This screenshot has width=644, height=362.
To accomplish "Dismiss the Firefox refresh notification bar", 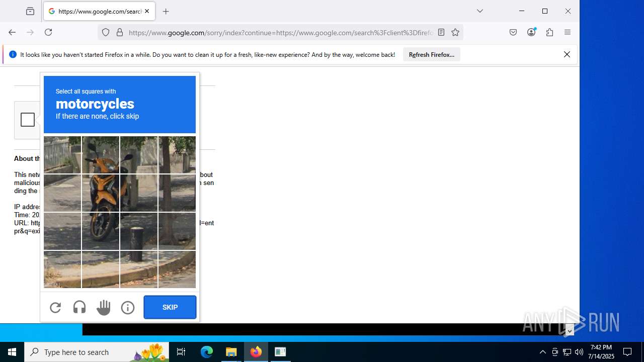I will click(567, 54).
